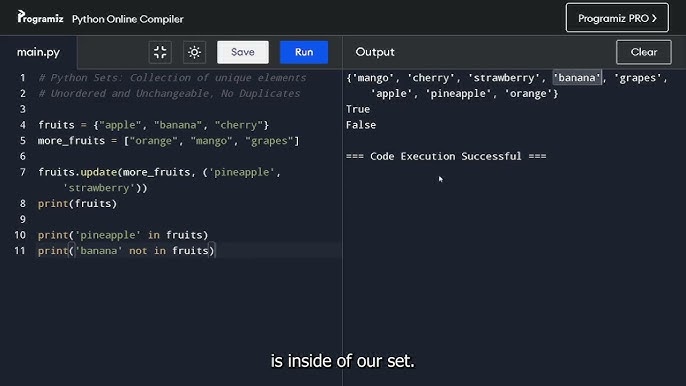
Task: Open Programiz PRO link
Action: coord(617,18)
